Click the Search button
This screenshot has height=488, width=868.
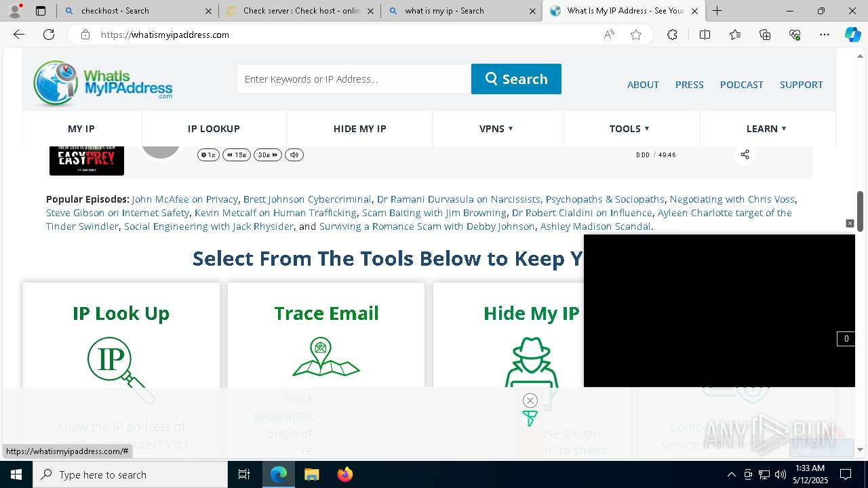pyautogui.click(x=516, y=79)
